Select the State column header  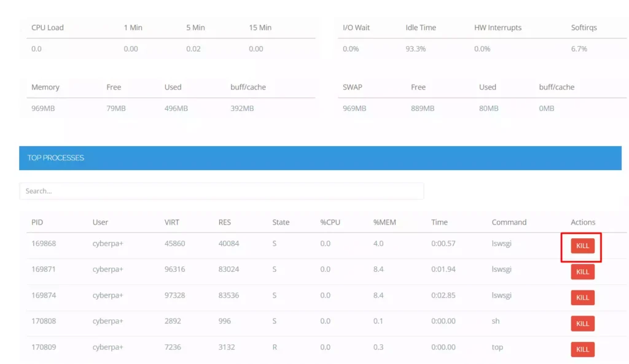pyautogui.click(x=281, y=222)
